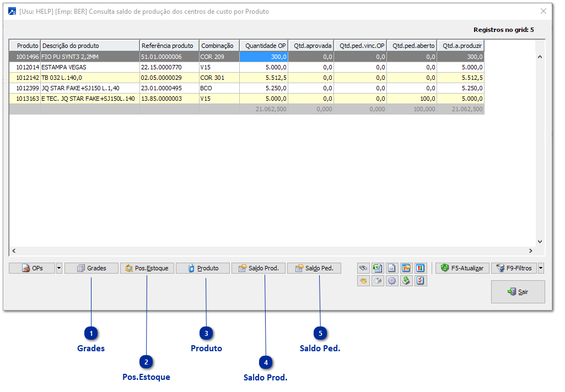Click the blank document icon
The width and height of the screenshot is (565, 392).
coord(392,268)
